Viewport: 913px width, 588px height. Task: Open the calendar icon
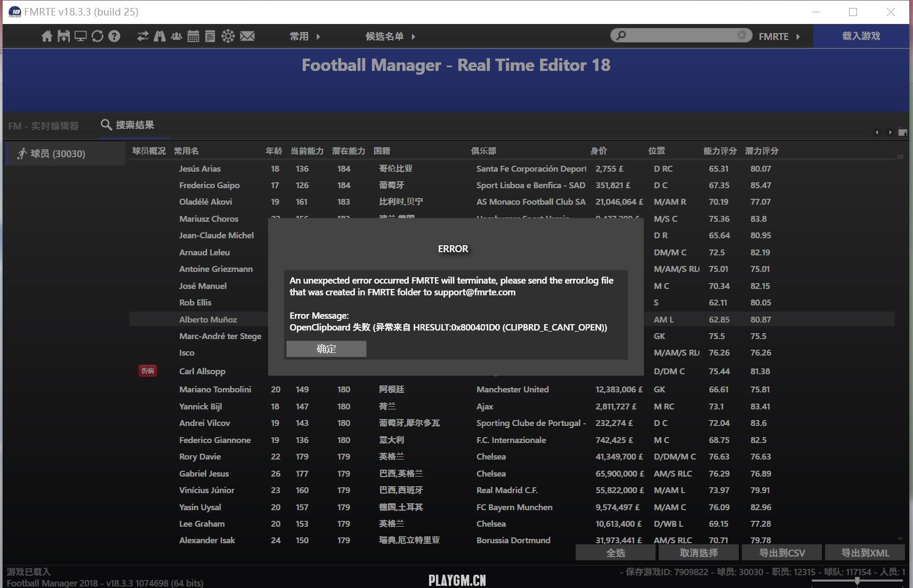coord(193,36)
